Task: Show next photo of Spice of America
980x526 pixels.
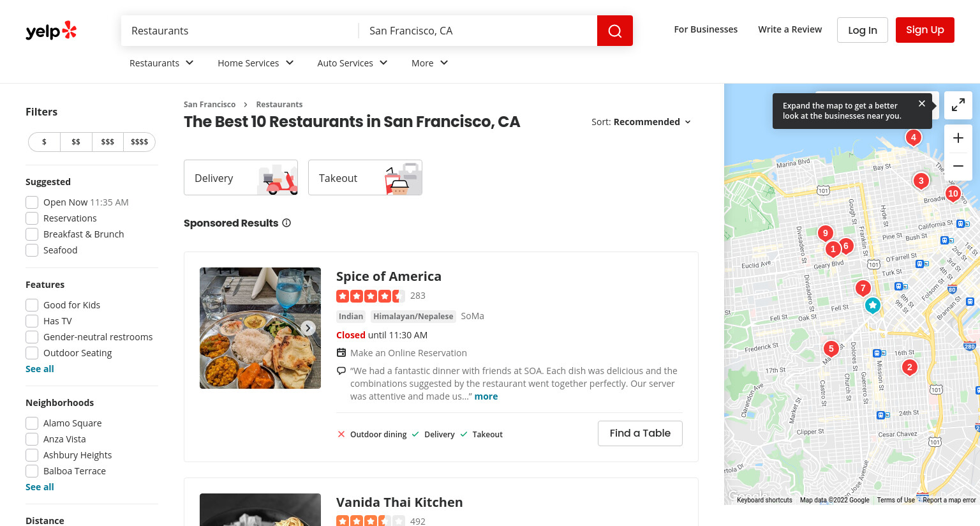Action: (308, 328)
